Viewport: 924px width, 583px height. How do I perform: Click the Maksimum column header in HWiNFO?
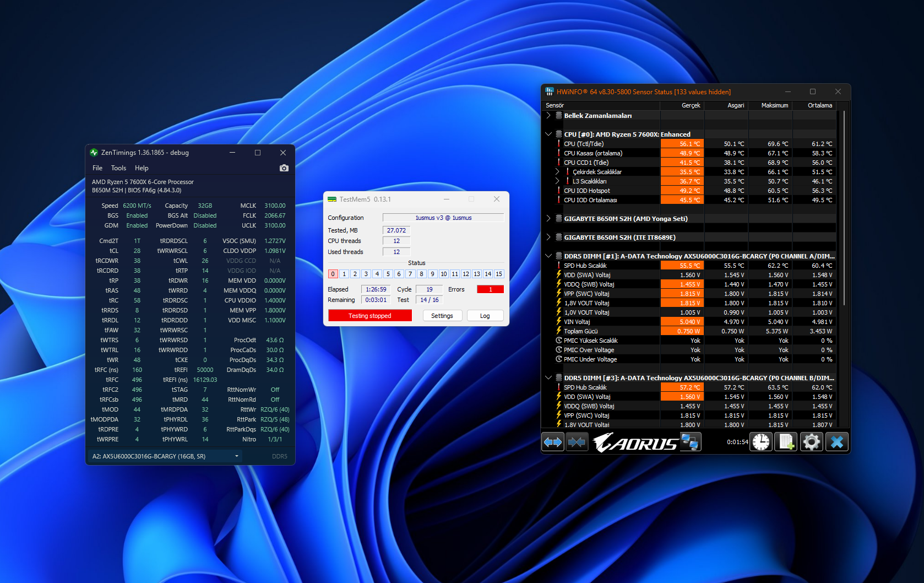tap(770, 105)
